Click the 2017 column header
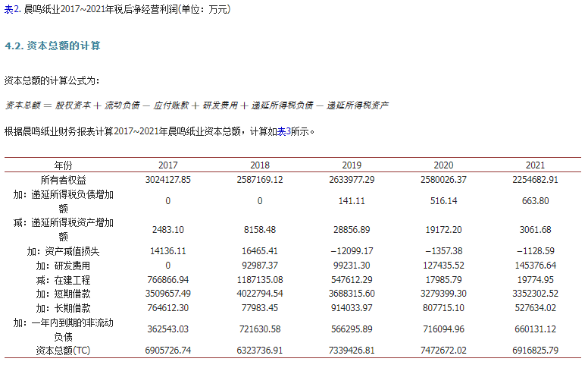Screen dimensions: 588x368 tap(168, 165)
